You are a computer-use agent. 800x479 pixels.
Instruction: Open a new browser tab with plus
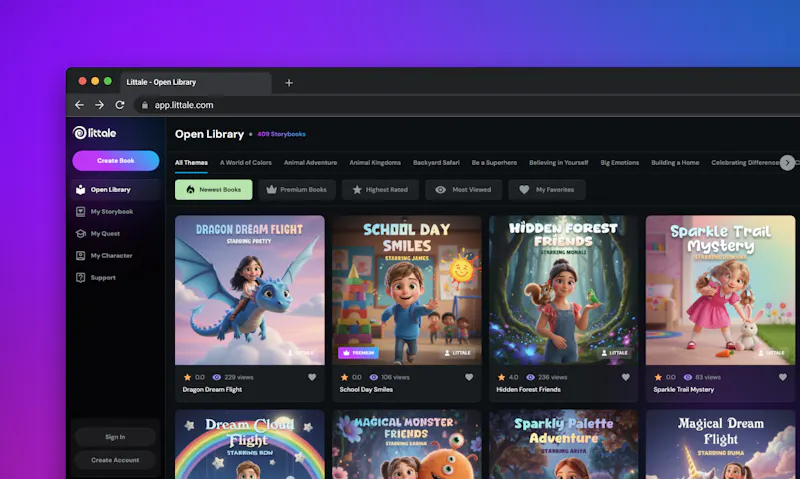289,83
